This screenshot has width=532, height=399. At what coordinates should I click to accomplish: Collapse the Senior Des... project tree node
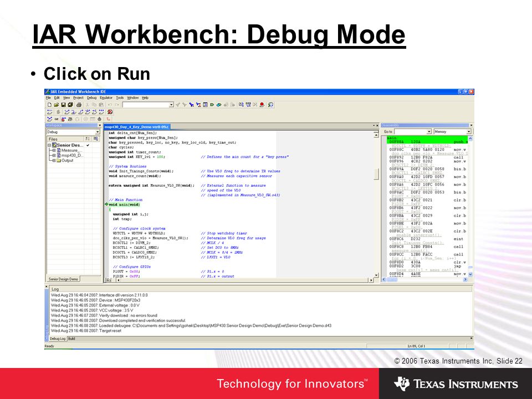[x=49, y=145]
